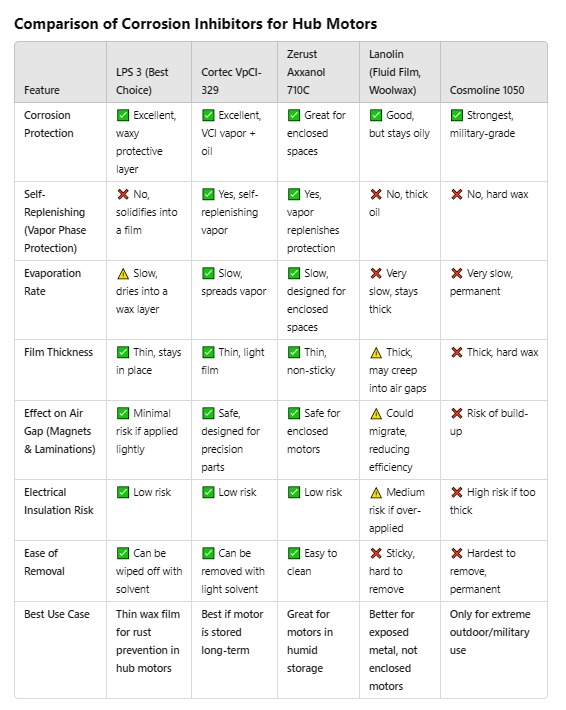Click warning icon beside 'Medium risk if over-applied'
566x710 pixels.
[376, 492]
